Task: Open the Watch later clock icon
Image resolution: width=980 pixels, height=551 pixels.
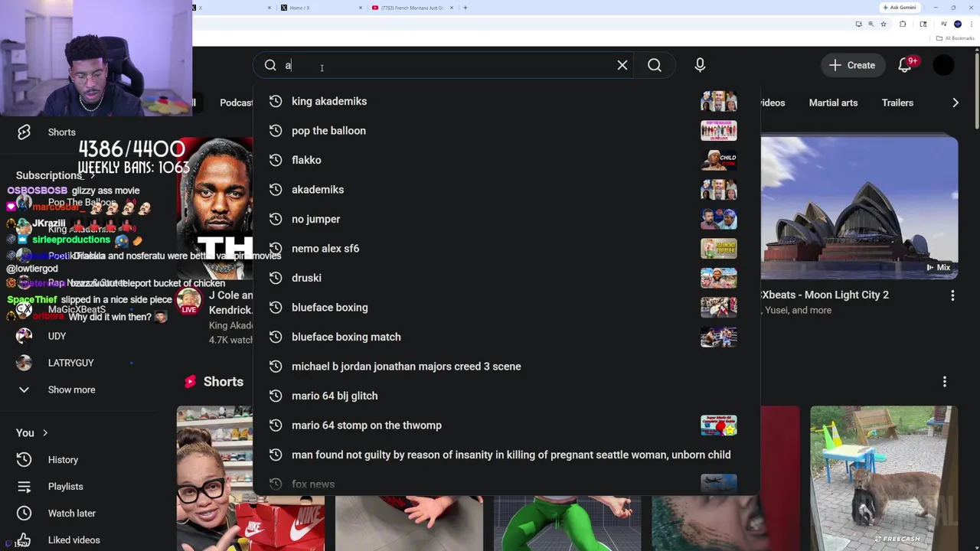Action: [x=24, y=514]
